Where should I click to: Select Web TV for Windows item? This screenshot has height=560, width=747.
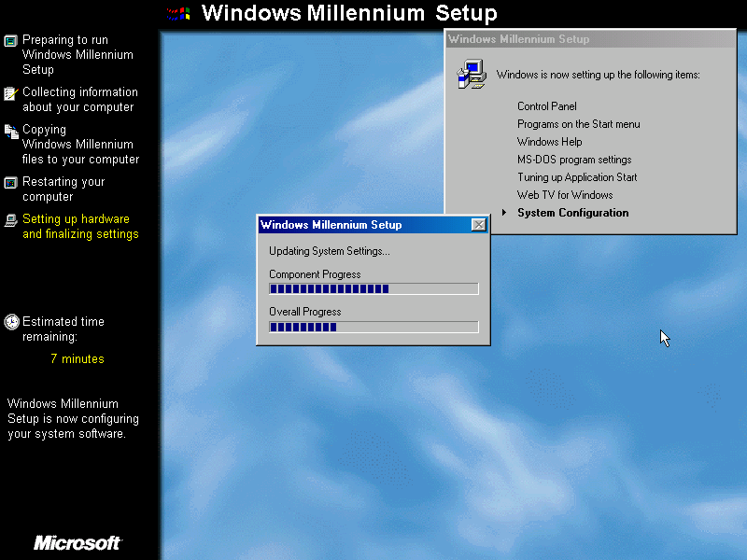pos(565,195)
